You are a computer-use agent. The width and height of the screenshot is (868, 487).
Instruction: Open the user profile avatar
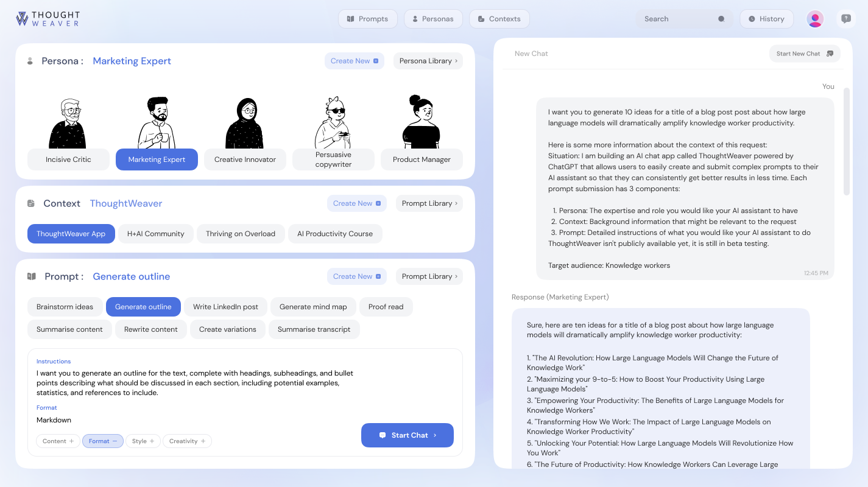coord(815,19)
